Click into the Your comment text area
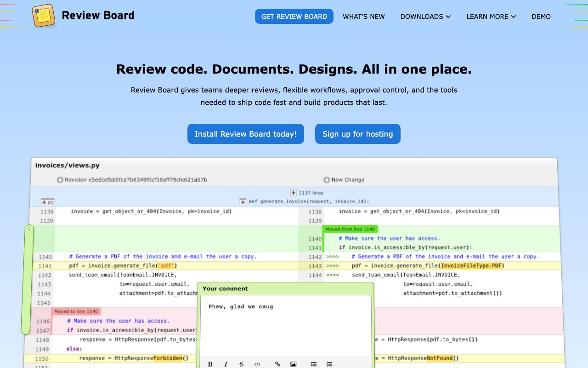 [x=286, y=326]
